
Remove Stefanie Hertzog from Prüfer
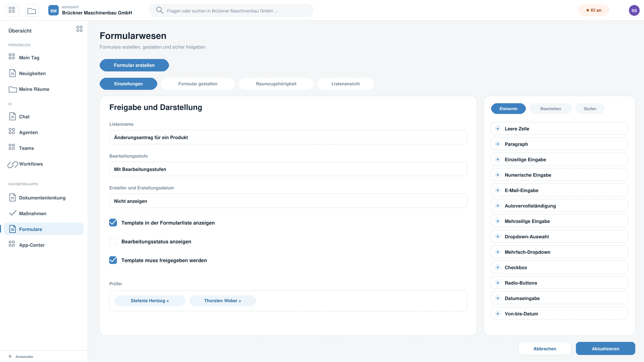tap(168, 301)
